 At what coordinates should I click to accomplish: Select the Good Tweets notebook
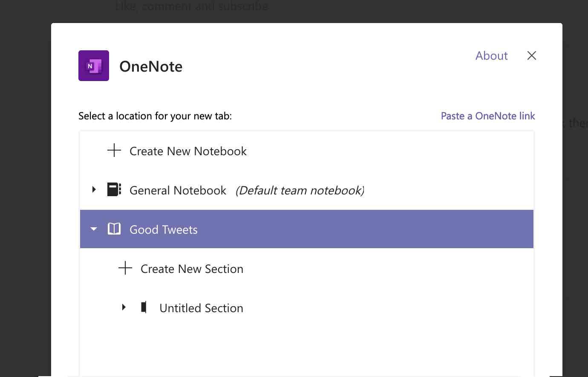163,229
